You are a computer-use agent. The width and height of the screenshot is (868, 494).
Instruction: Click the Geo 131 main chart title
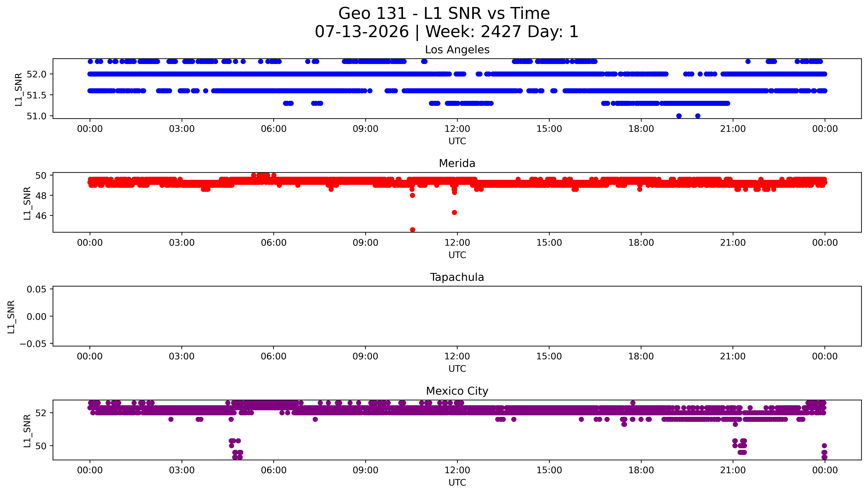tap(444, 14)
